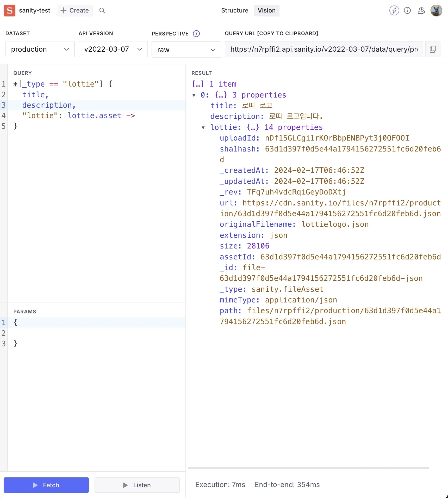Open the help question mark icon
The width and height of the screenshot is (448, 498).
407,10
